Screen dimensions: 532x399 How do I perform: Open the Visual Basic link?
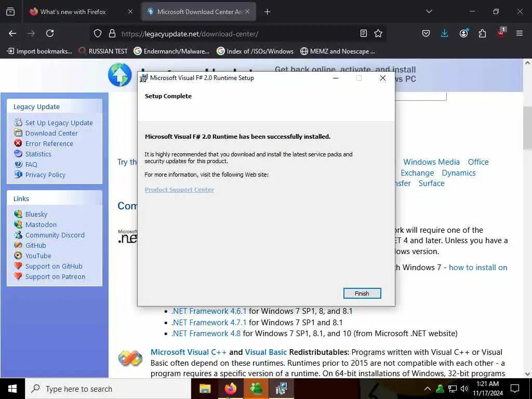point(265,352)
